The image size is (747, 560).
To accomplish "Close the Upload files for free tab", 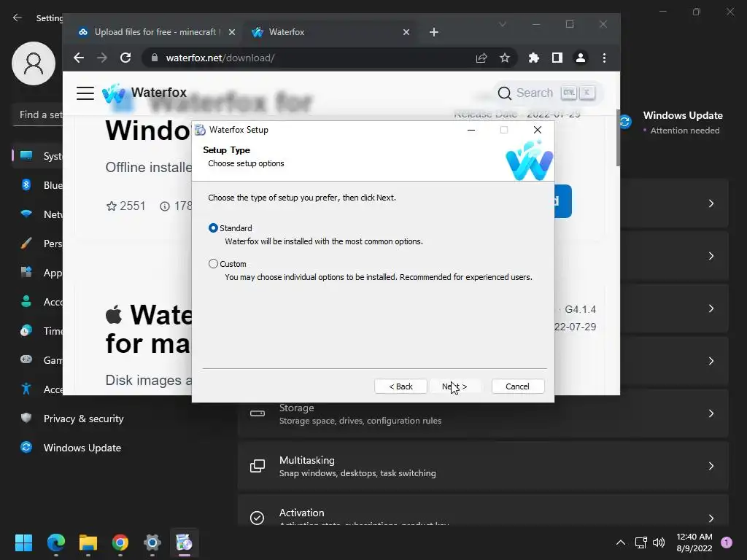I will (231, 32).
